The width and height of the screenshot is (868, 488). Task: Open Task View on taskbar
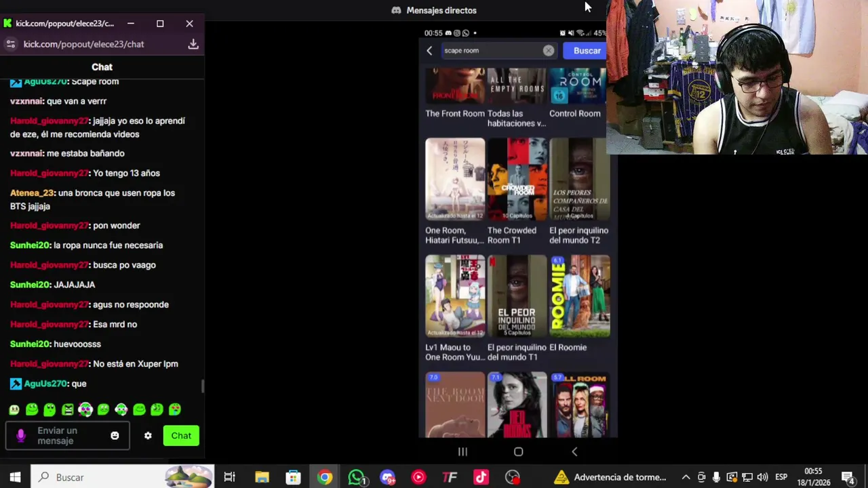click(229, 477)
